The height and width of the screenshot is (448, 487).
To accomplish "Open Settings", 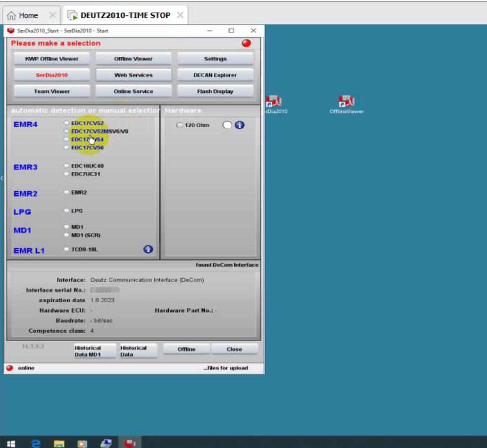I will [x=215, y=59].
